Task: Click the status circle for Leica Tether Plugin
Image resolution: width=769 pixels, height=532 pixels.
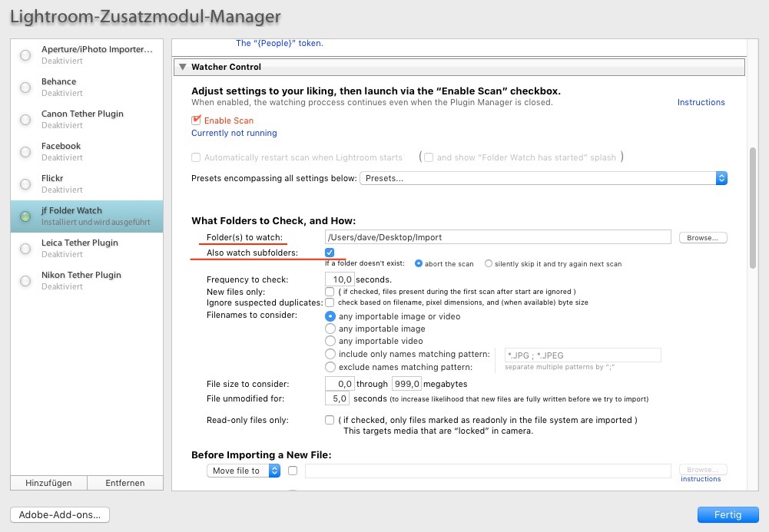Action: point(25,249)
